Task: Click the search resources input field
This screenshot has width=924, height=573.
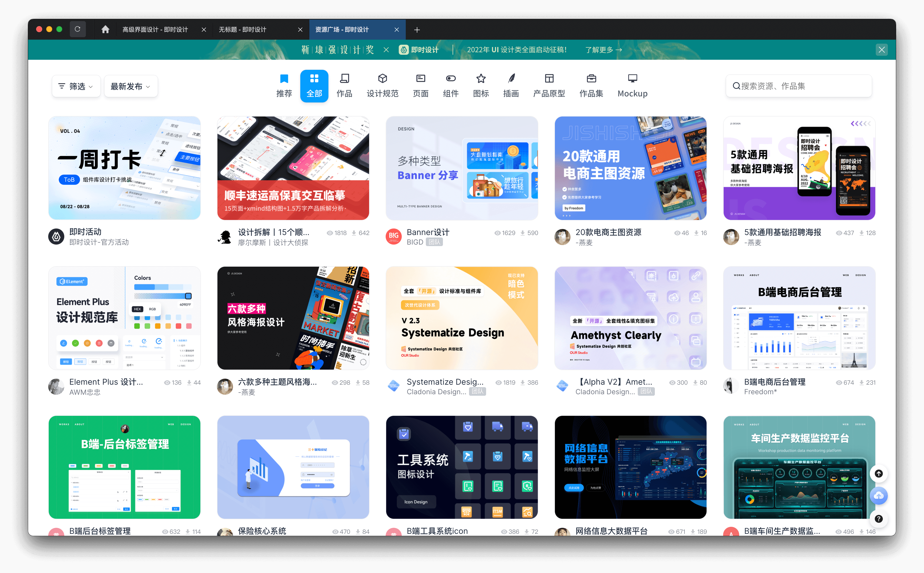Action: pos(799,86)
